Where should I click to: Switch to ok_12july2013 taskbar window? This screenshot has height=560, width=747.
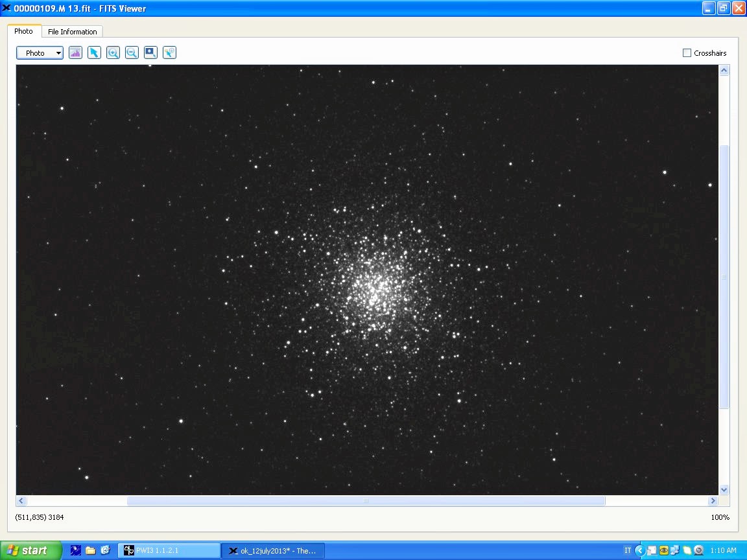click(272, 550)
